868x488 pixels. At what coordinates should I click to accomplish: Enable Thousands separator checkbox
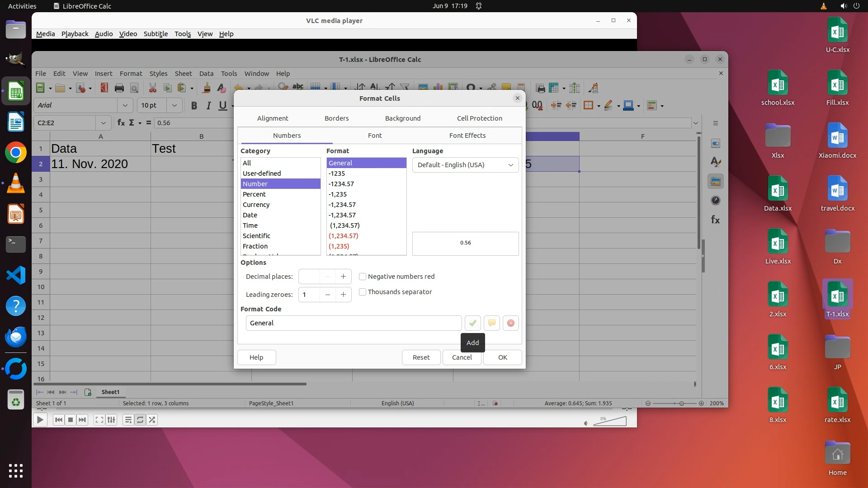click(363, 292)
